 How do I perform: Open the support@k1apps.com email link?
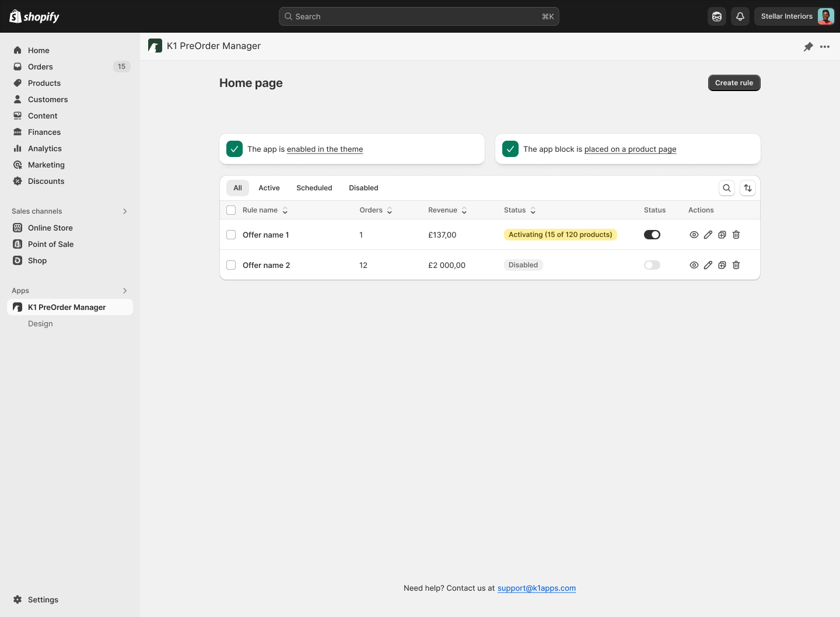click(x=536, y=588)
